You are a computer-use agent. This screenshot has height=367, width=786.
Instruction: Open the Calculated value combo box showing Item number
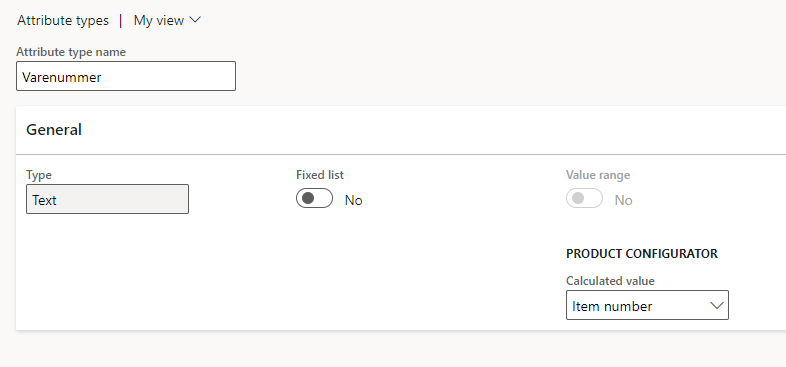click(647, 305)
